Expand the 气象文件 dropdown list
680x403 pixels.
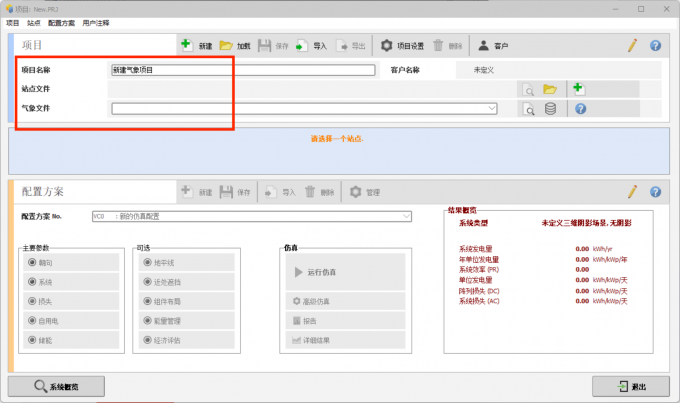[492, 108]
